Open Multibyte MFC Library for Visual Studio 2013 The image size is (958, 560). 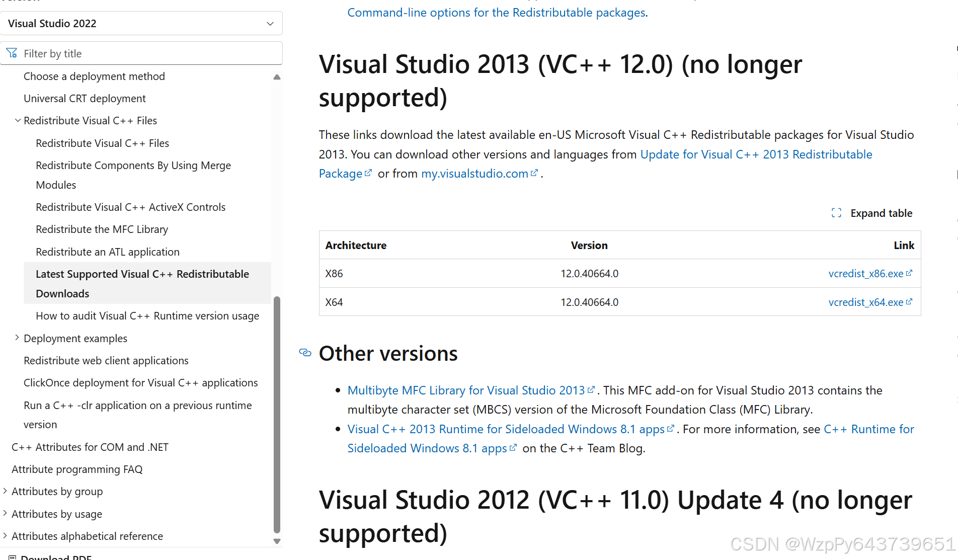click(471, 390)
